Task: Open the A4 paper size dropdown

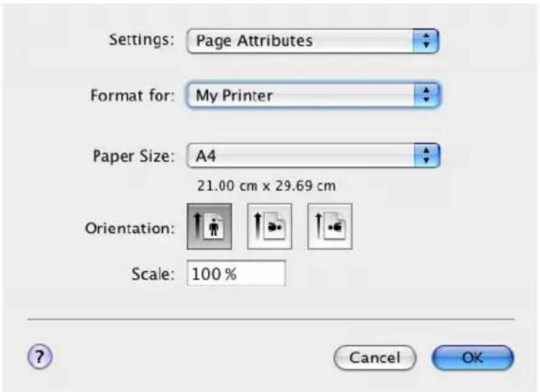Action: (313, 156)
